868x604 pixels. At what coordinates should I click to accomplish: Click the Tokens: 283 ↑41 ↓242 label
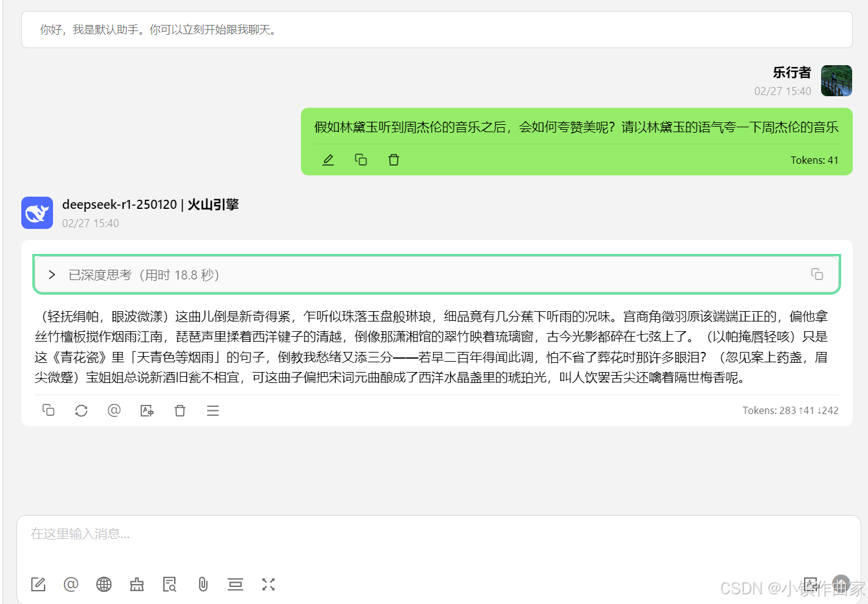pyautogui.click(x=791, y=410)
